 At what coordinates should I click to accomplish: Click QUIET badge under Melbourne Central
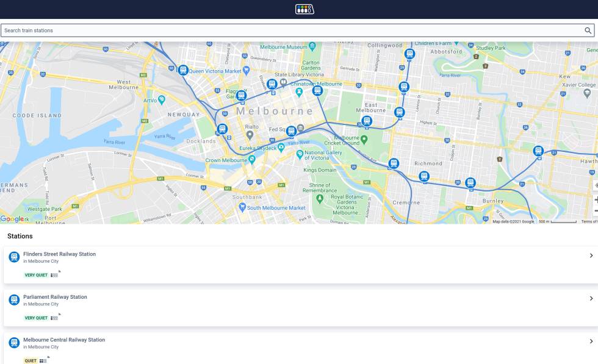[x=31, y=360]
